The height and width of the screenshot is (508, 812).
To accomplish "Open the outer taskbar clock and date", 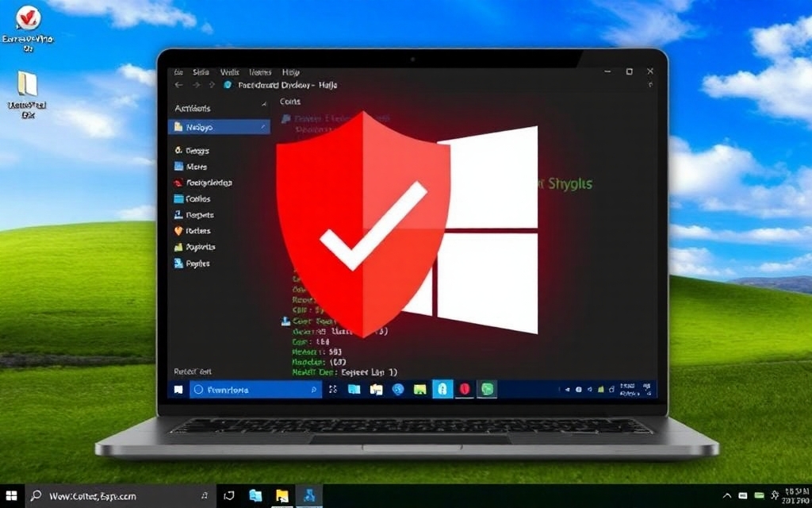I will 798,496.
